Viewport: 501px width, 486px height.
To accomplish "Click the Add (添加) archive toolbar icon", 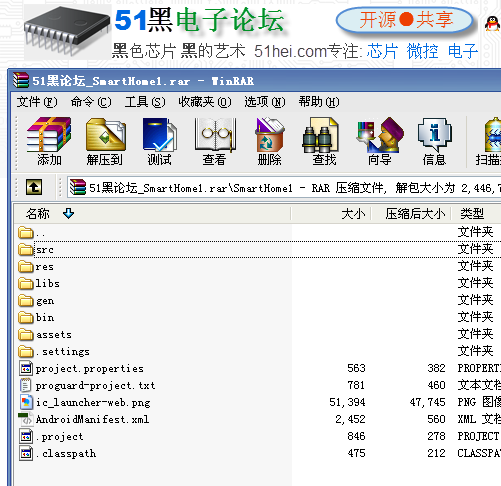I will tap(49, 135).
